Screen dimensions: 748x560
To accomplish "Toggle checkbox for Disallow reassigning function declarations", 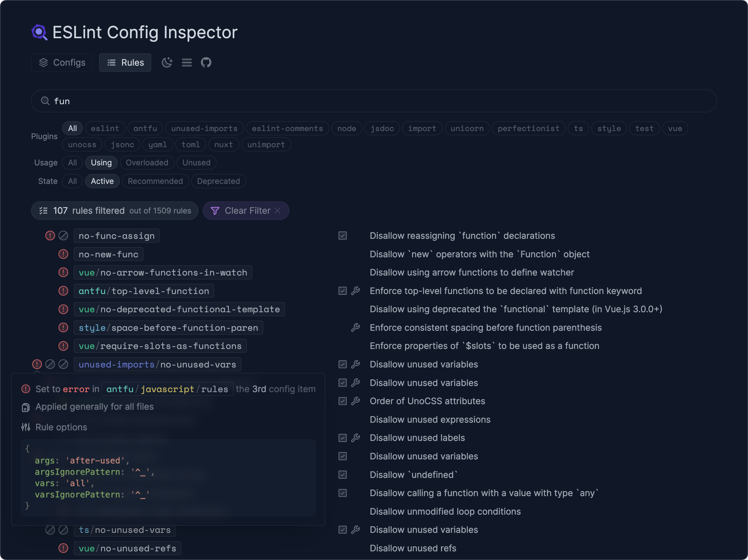I will [x=342, y=236].
